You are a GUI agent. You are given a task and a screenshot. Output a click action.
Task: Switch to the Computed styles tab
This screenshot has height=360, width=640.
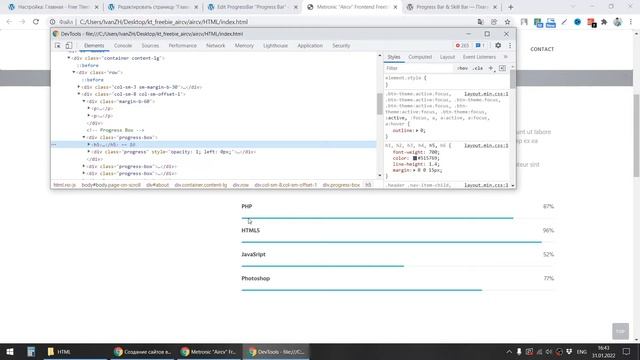(420, 57)
